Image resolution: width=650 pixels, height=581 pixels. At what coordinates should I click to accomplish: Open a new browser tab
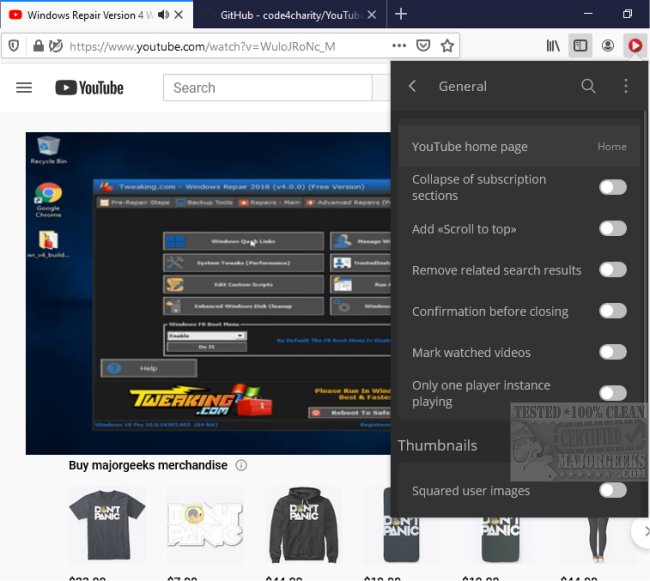tap(400, 15)
